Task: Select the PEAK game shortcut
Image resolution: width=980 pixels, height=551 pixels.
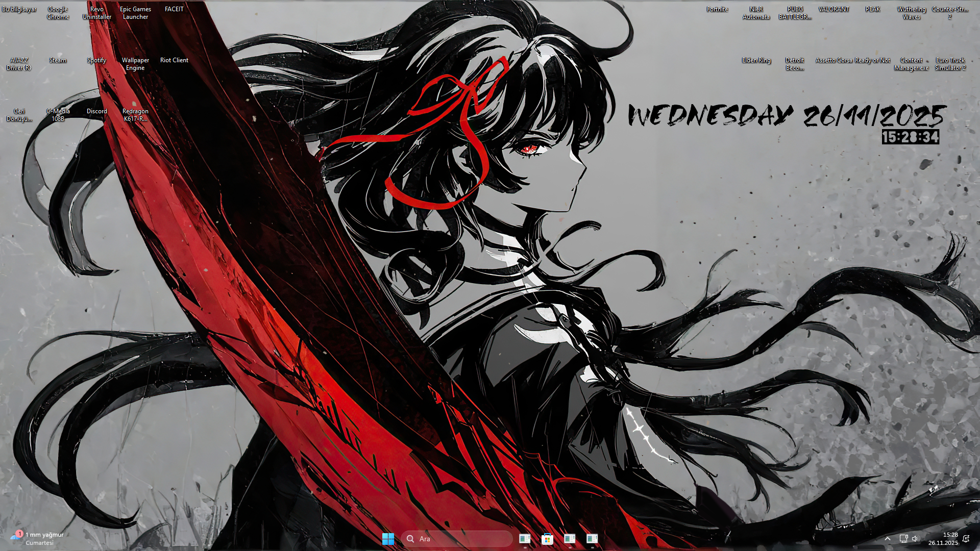Action: [872, 9]
